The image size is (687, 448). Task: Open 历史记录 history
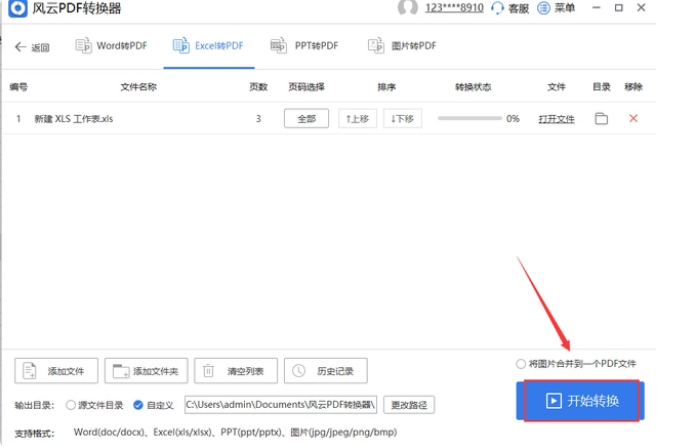click(x=326, y=371)
